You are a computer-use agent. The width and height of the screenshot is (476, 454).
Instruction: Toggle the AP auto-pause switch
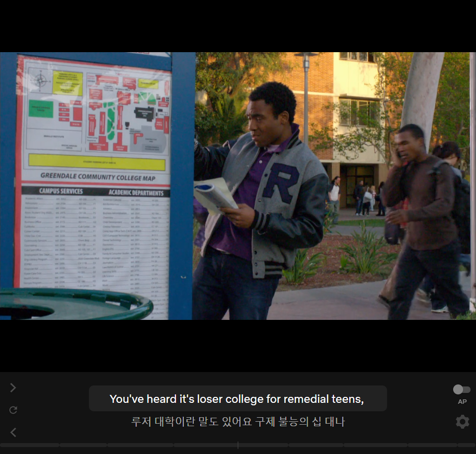(x=462, y=389)
